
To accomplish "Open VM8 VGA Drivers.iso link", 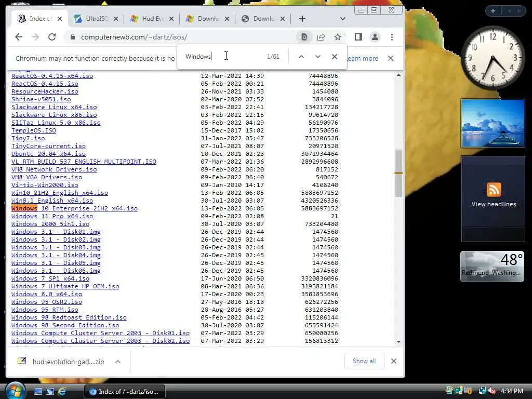I will pyautogui.click(x=46, y=177).
